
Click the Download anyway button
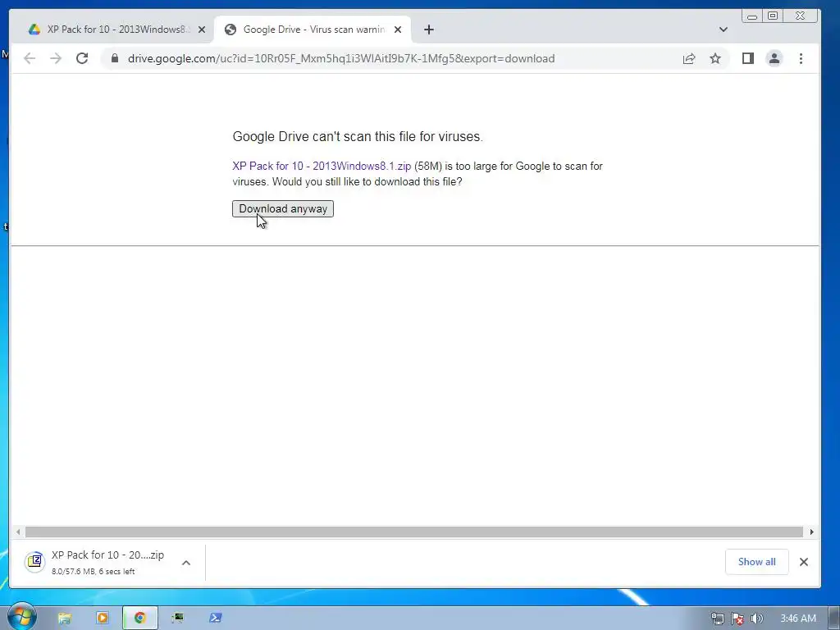tap(283, 209)
